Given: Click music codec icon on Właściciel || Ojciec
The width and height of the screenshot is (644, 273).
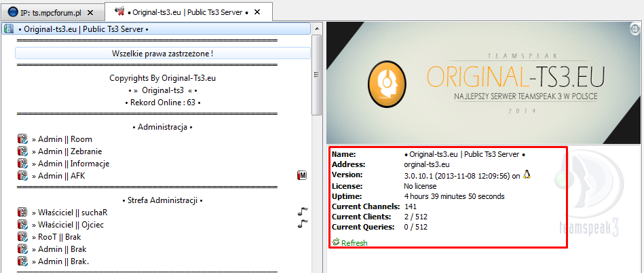Looking at the screenshot, I should pos(303,223).
